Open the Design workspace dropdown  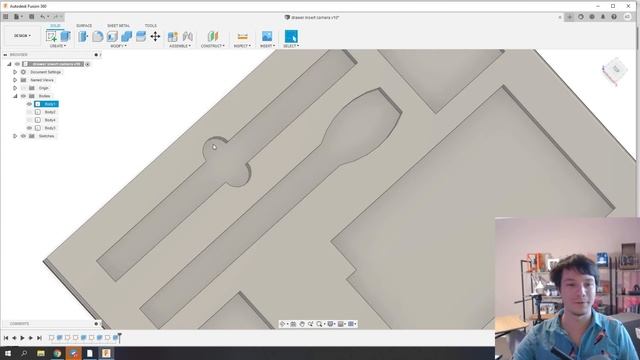tap(22, 36)
